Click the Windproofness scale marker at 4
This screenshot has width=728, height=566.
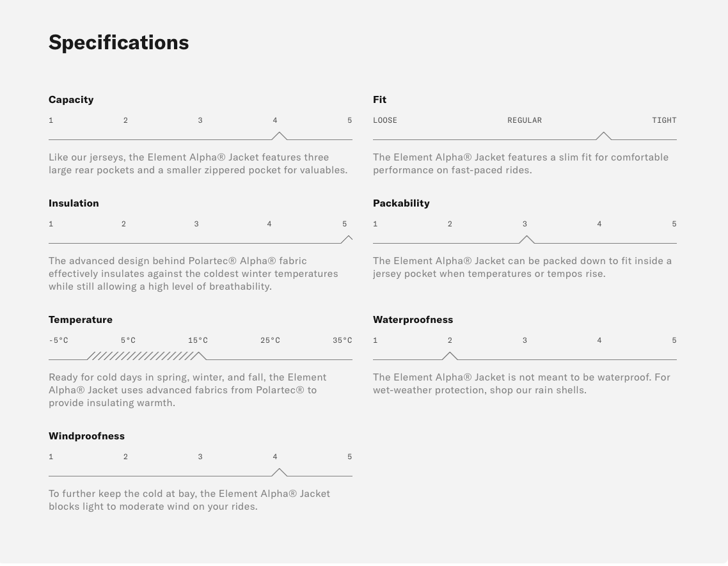(x=279, y=472)
